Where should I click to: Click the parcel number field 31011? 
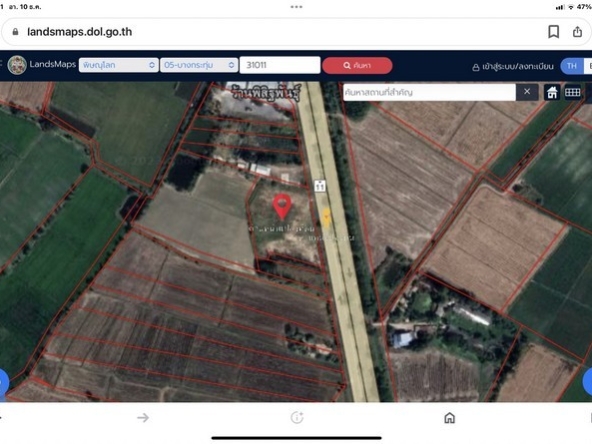point(280,65)
